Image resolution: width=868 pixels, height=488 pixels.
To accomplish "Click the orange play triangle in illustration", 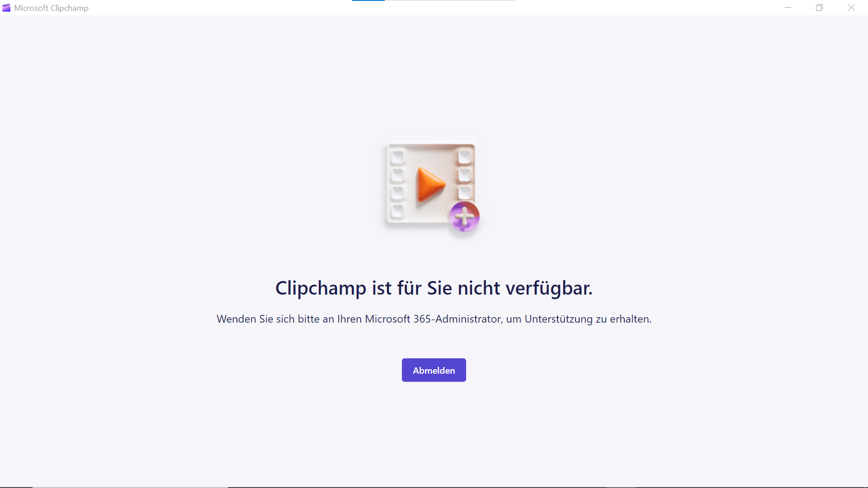I will click(431, 184).
